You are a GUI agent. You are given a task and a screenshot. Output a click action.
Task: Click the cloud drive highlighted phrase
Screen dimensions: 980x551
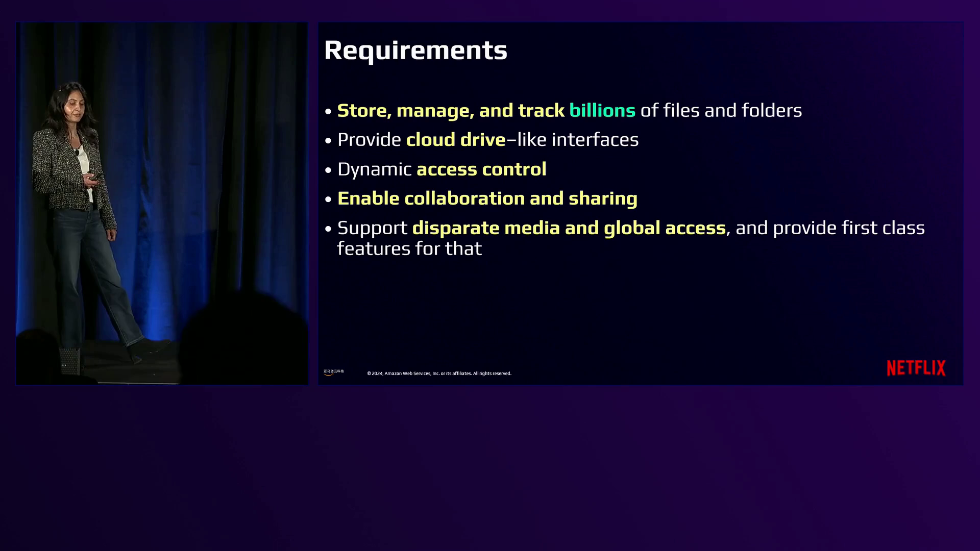click(455, 140)
